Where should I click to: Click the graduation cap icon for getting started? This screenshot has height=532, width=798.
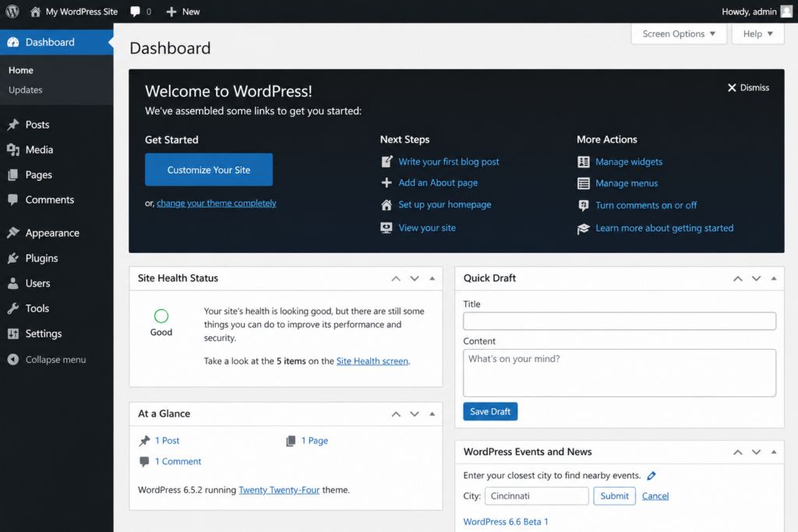point(584,229)
